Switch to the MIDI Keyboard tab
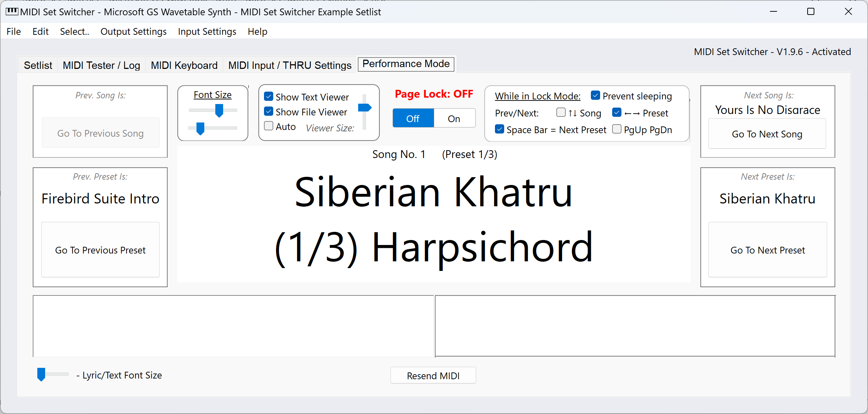The width and height of the screenshot is (868, 414). pyautogui.click(x=184, y=65)
